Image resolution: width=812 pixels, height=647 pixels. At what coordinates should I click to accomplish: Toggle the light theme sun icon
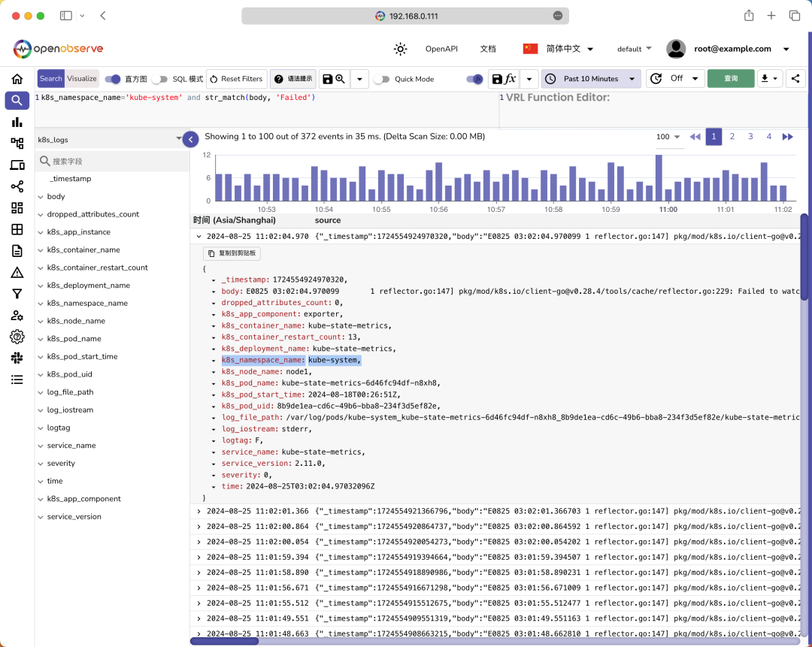point(400,49)
